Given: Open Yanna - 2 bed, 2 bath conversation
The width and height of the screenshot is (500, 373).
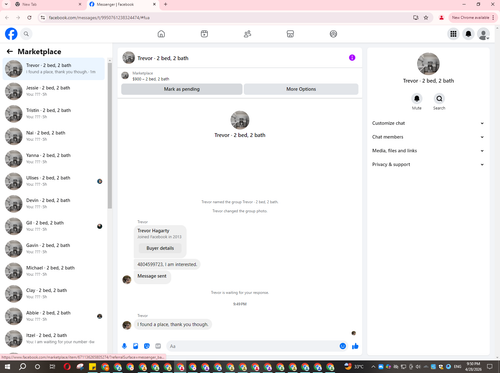Looking at the screenshot, I should pyautogui.click(x=54, y=159).
